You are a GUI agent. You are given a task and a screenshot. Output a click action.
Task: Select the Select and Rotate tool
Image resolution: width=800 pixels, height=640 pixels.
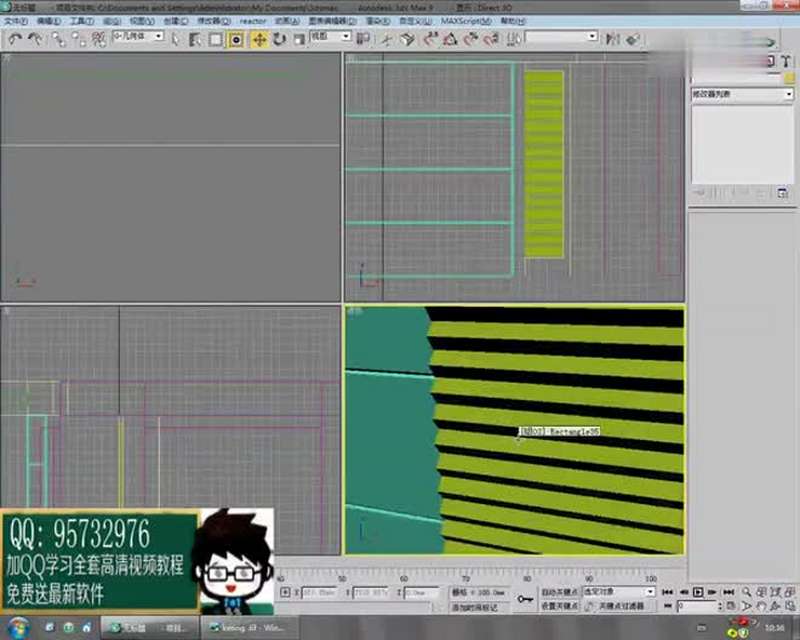(280, 38)
